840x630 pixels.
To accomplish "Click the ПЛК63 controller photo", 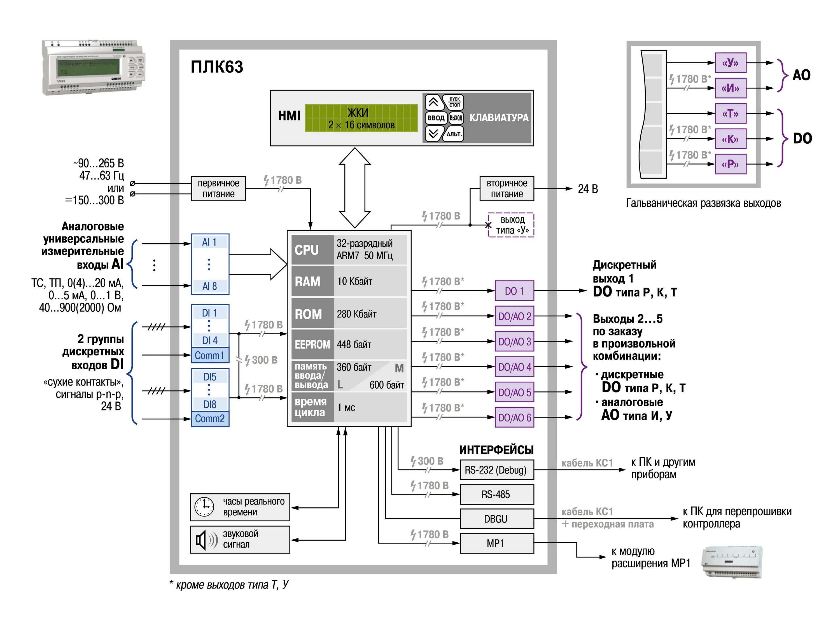I will (x=93, y=68).
